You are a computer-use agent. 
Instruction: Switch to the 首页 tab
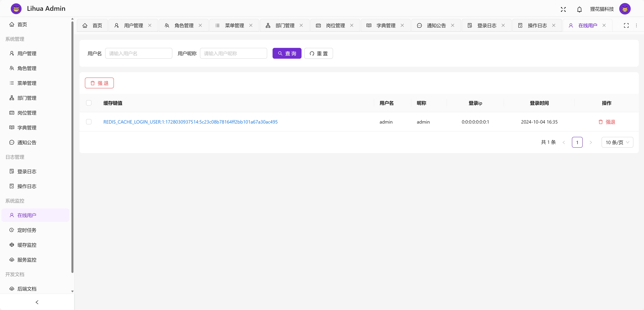[92, 25]
